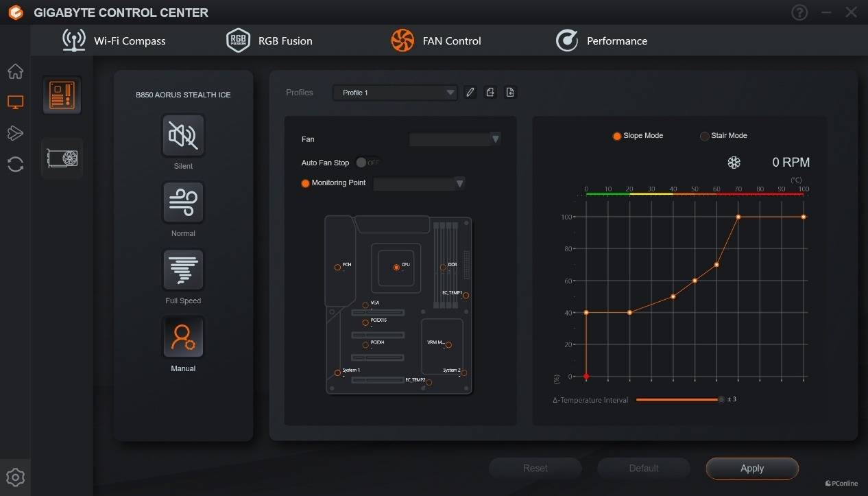Select the Normal fan mode icon
This screenshot has height=496, width=868.
coord(183,203)
